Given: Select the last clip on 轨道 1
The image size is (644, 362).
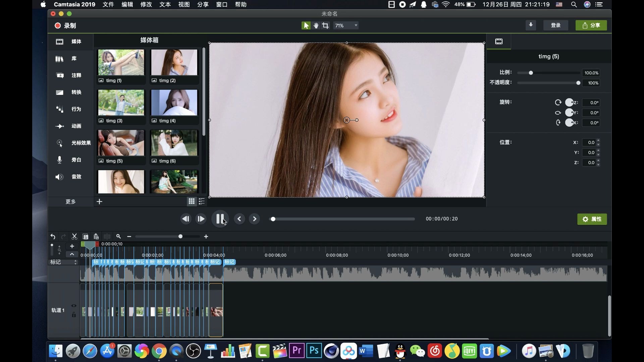Looking at the screenshot, I should [x=216, y=310].
